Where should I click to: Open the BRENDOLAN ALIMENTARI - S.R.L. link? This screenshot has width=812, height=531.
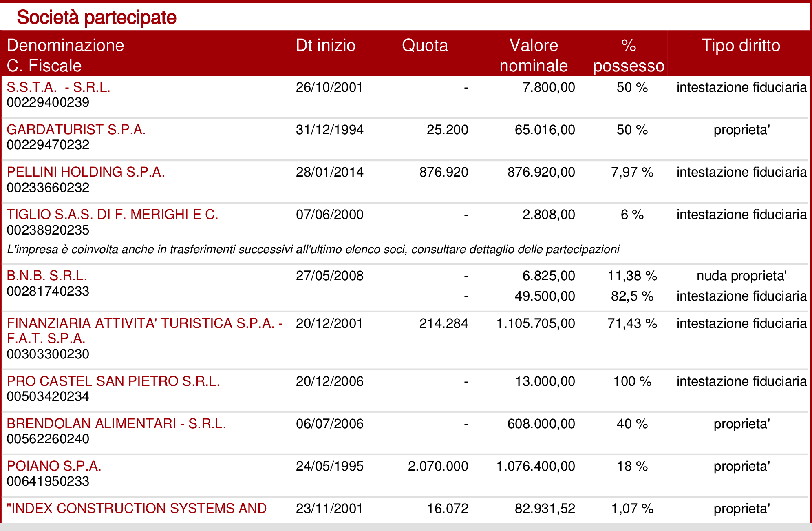click(x=116, y=424)
